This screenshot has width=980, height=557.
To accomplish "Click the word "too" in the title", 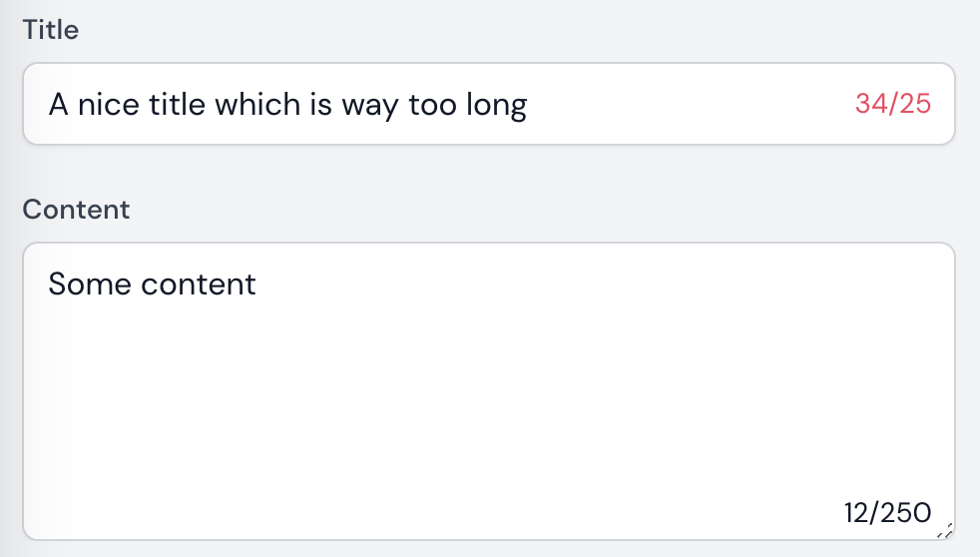I will 432,104.
